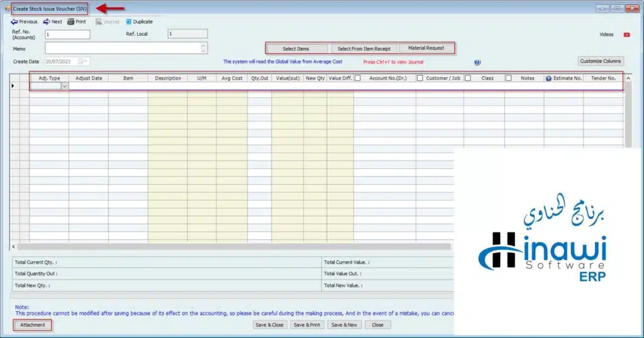Click the app icon in the title bar
Viewport: 644px width, 338px height.
7,8
